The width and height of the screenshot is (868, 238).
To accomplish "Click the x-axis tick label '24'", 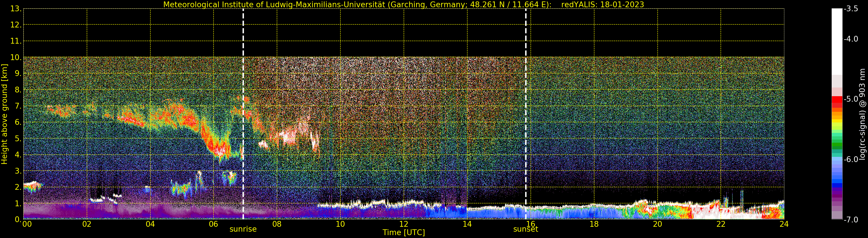I will click(x=784, y=224).
